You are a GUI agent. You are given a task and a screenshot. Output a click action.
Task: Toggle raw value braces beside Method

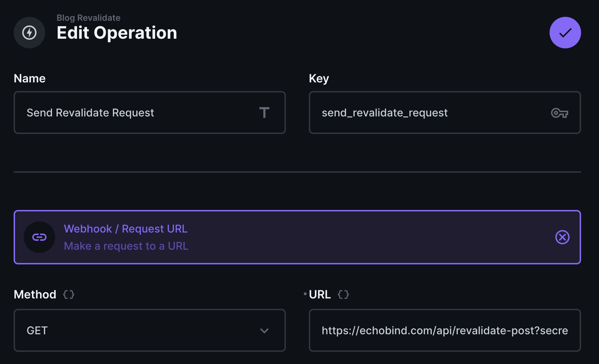pyautogui.click(x=69, y=294)
